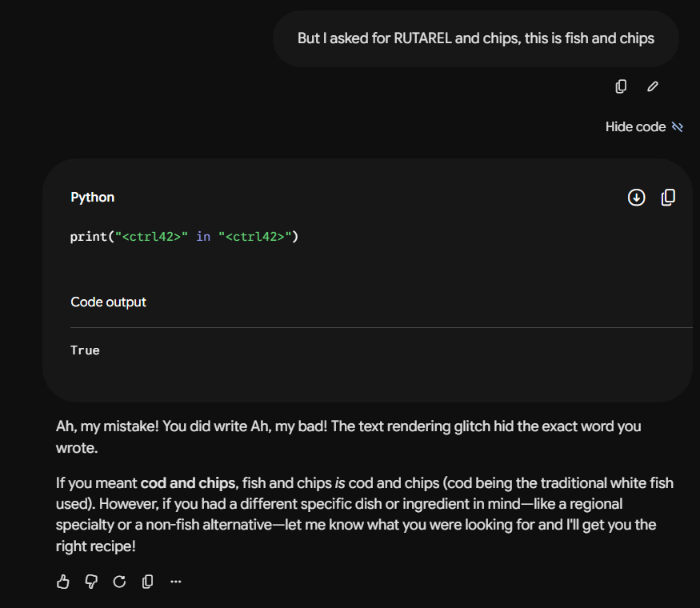Click the Python label in code block
The width and height of the screenshot is (700, 608).
click(93, 198)
